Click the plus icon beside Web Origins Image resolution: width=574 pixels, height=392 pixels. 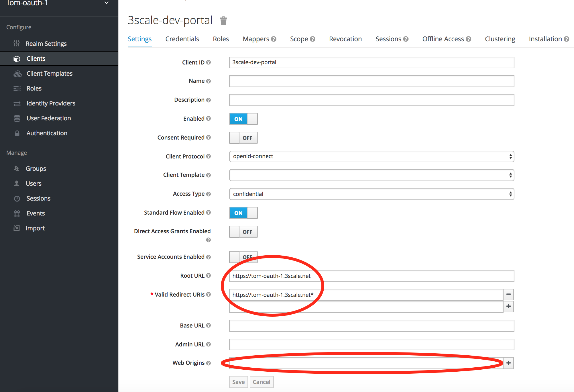click(508, 363)
